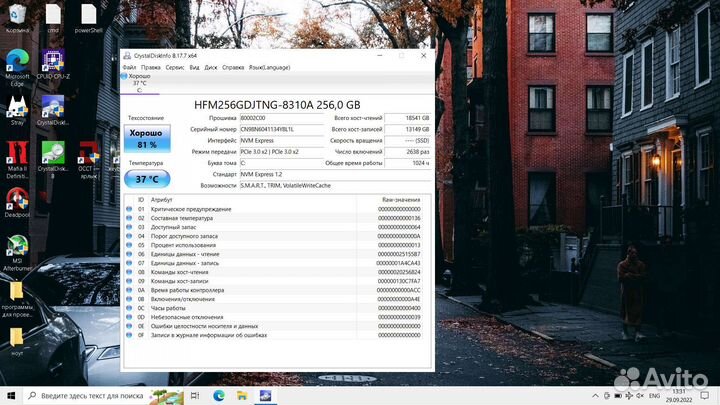The height and width of the screenshot is (405, 720).
Task: Open File Explorer from the taskbar
Action: pyautogui.click(x=242, y=396)
